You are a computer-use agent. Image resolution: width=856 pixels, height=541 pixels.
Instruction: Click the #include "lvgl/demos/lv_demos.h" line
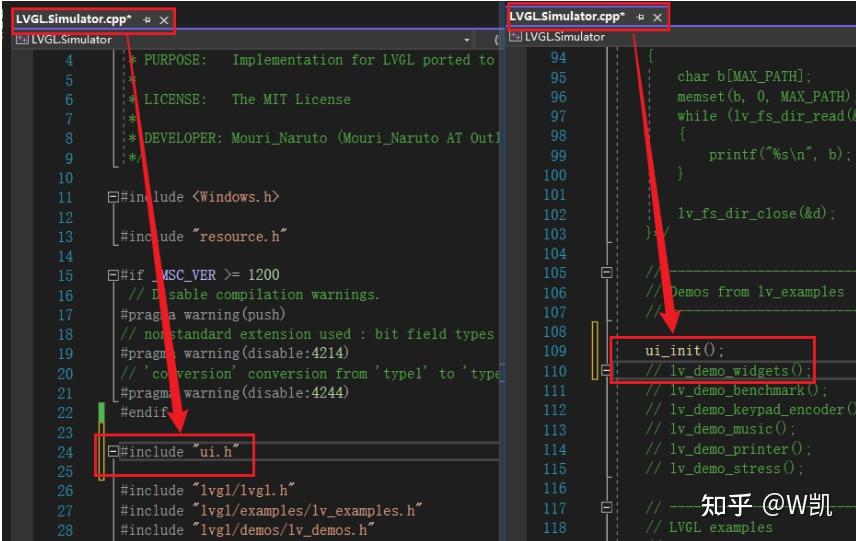tap(247, 530)
